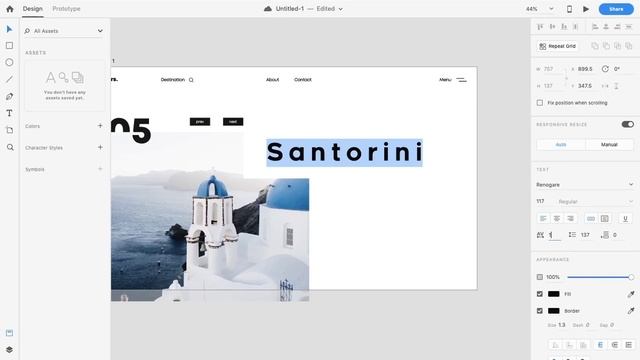Click the Align Bottom icon
This screenshot has height=360, width=640.
pyautogui.click(x=564, y=27)
